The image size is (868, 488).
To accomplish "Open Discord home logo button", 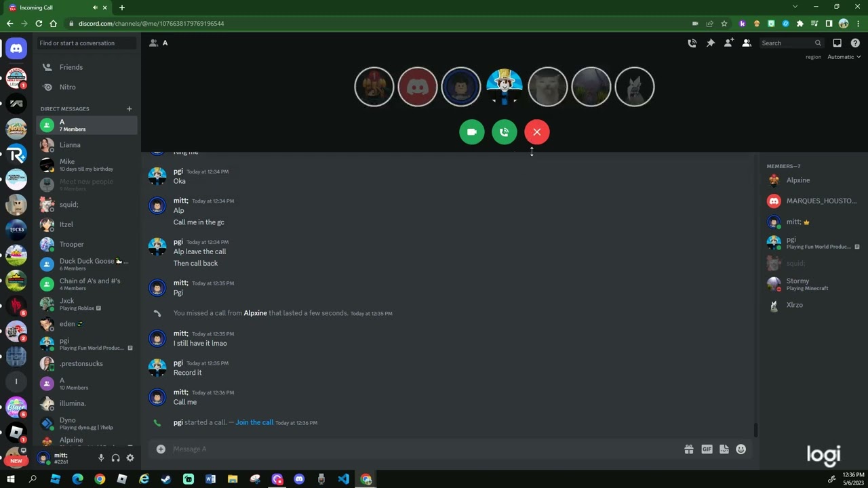I will (16, 48).
